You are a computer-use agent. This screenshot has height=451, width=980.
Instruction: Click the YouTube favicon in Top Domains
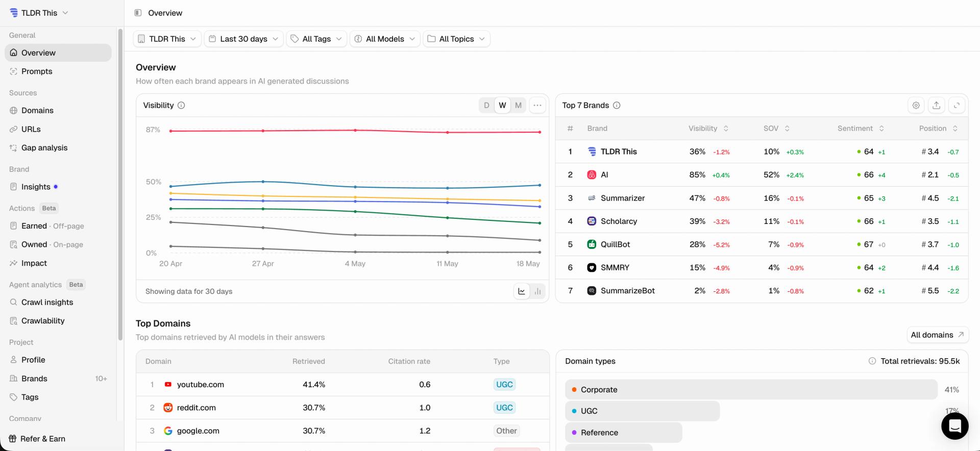point(168,384)
